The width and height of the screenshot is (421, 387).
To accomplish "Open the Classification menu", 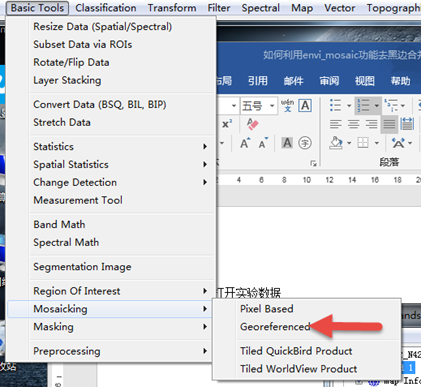I will 106,8.
